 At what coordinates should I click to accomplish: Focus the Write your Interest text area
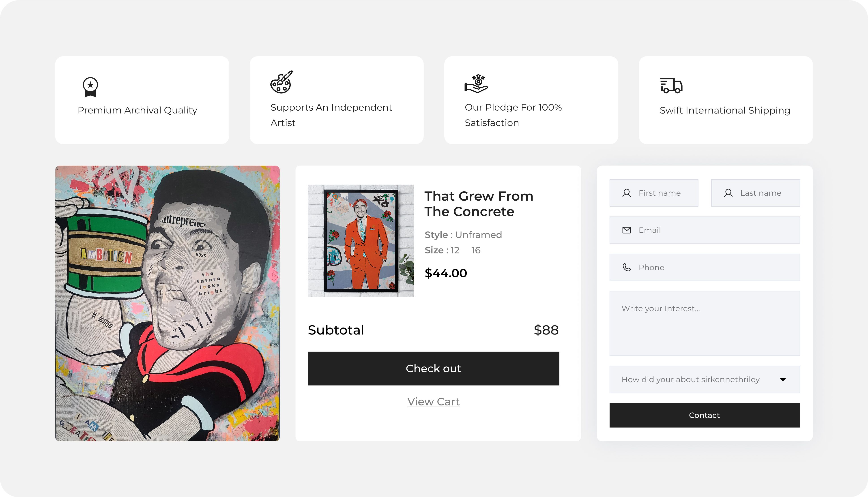point(704,323)
